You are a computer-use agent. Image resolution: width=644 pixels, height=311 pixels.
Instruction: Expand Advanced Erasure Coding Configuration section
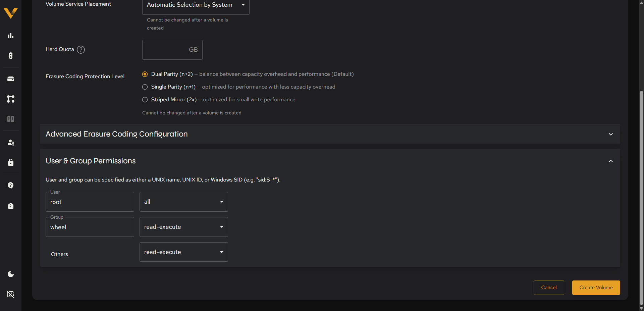pos(330,134)
